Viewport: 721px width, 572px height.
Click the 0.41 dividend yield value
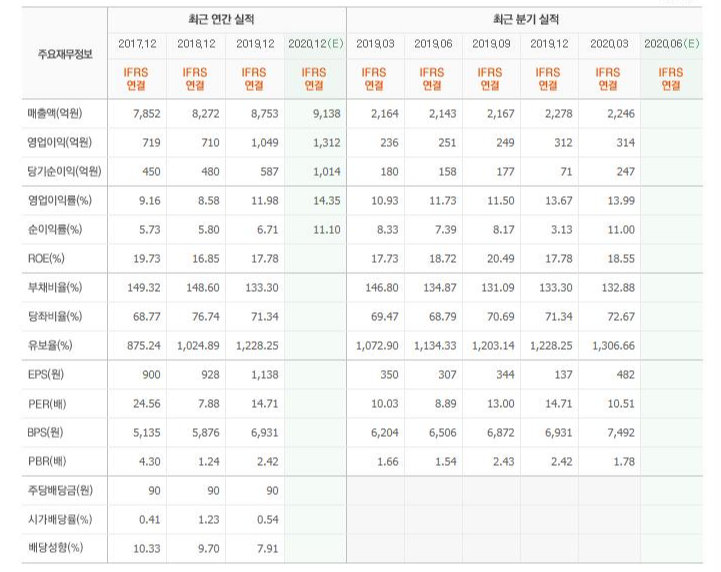(150, 519)
